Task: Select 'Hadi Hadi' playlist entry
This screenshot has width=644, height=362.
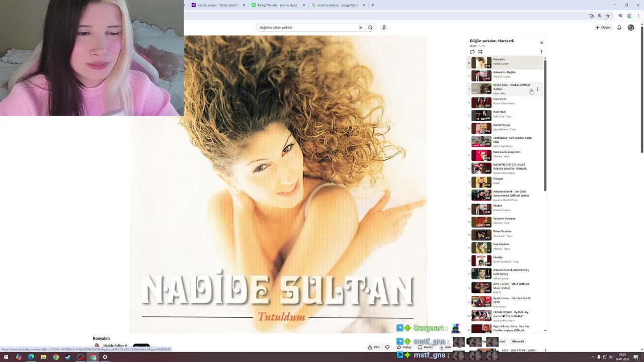Action: [x=506, y=115]
